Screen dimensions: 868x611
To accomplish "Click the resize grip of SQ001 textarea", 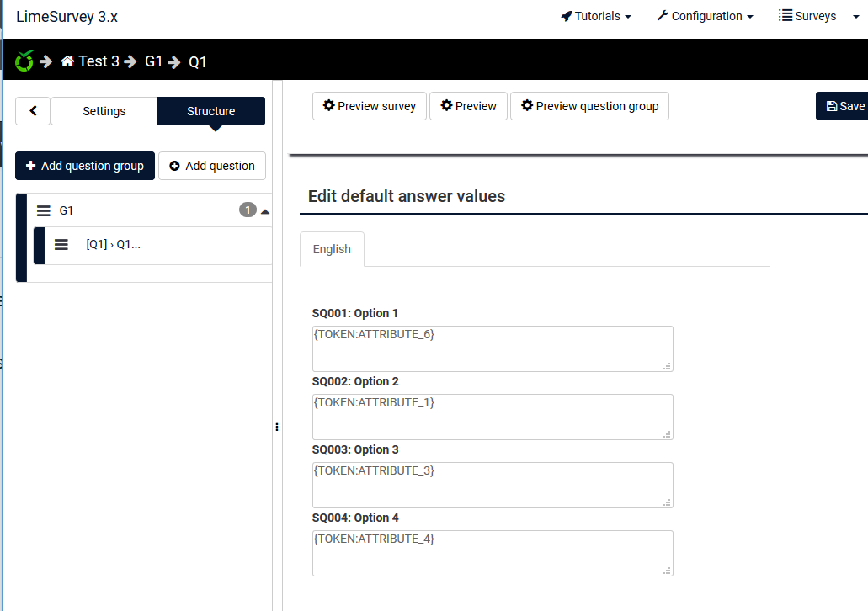I will click(667, 366).
